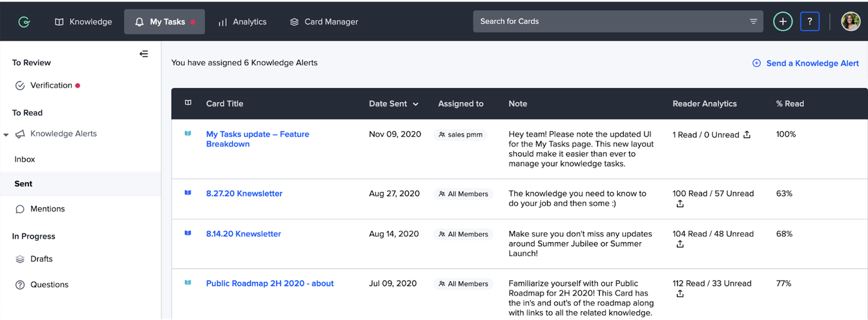Click the search filter icon
The width and height of the screenshot is (868, 320).
(753, 21)
